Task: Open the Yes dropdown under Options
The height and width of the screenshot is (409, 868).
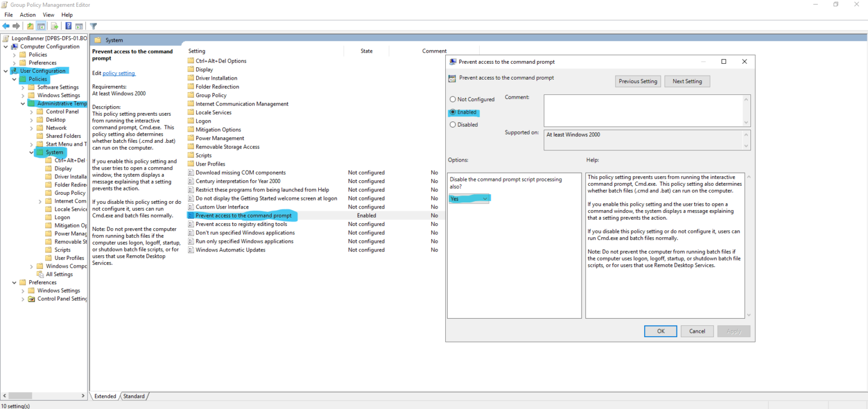Action: coord(485,198)
